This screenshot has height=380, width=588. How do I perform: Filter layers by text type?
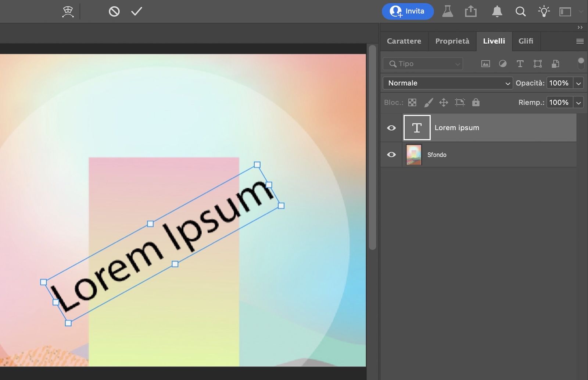coord(520,64)
